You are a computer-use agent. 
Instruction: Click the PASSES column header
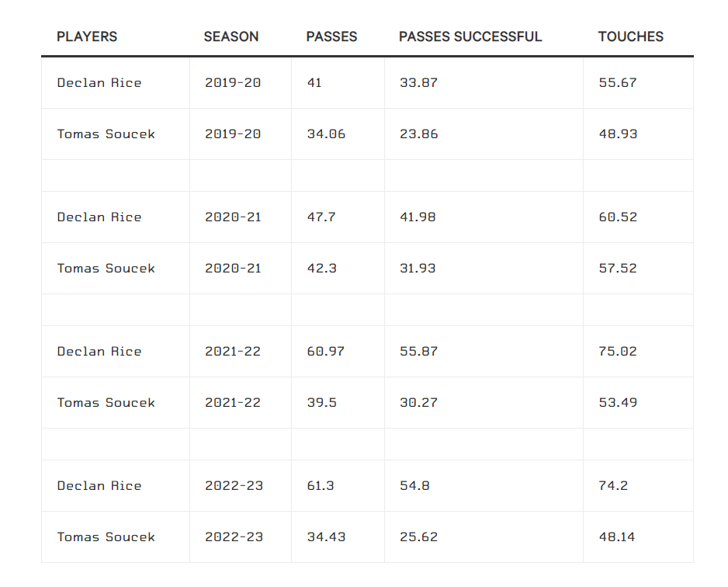tap(331, 36)
